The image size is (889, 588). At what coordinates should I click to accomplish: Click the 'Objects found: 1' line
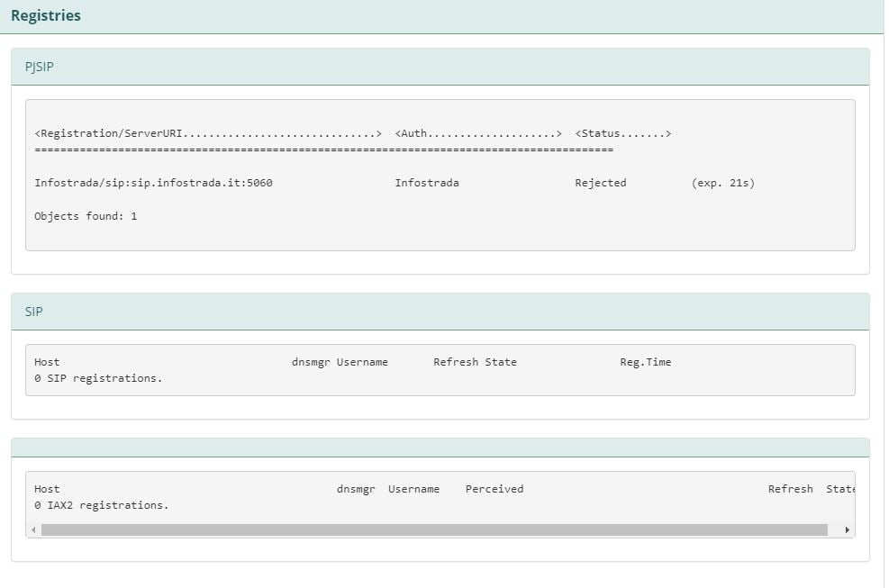pyautogui.click(x=86, y=216)
